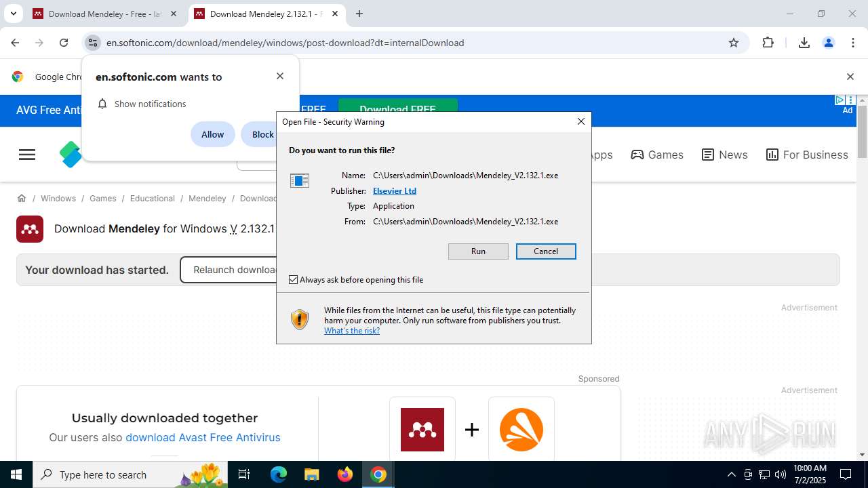Allow softonic notifications
The image size is (868, 488).
tap(212, 134)
